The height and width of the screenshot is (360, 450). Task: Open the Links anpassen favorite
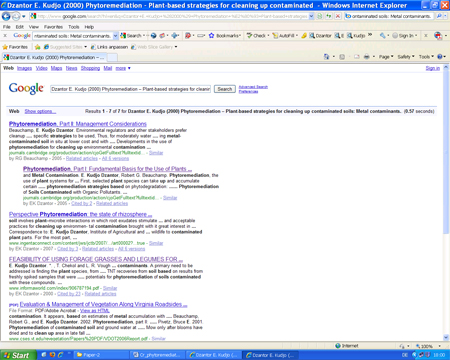(109, 47)
